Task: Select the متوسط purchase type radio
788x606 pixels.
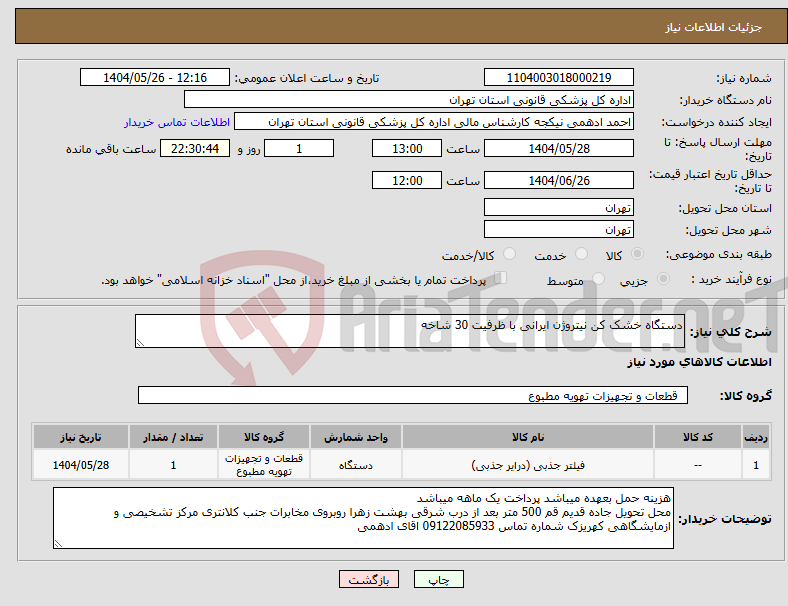Action: (x=598, y=278)
